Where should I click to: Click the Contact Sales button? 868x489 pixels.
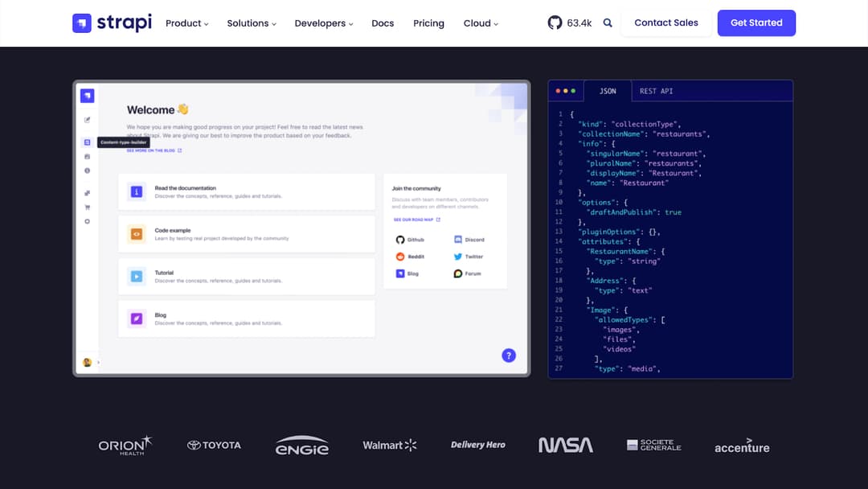666,23
